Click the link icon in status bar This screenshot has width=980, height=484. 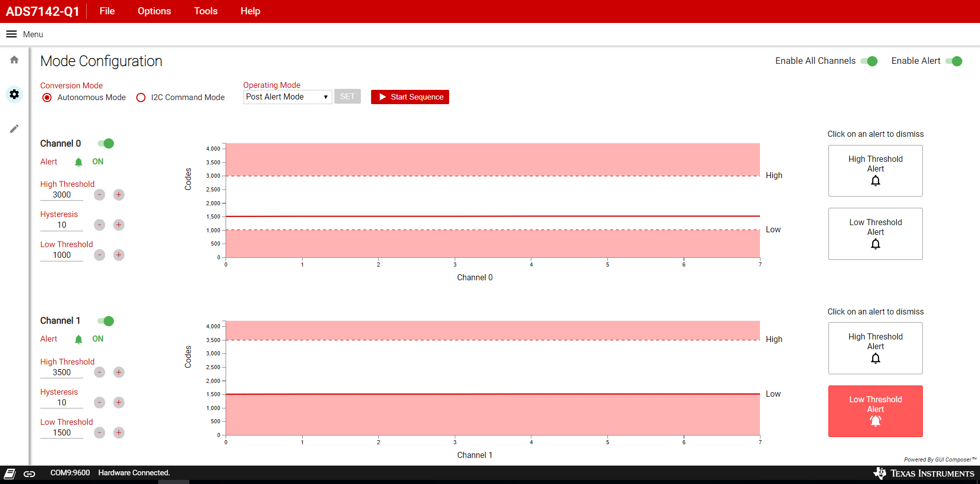[30, 474]
